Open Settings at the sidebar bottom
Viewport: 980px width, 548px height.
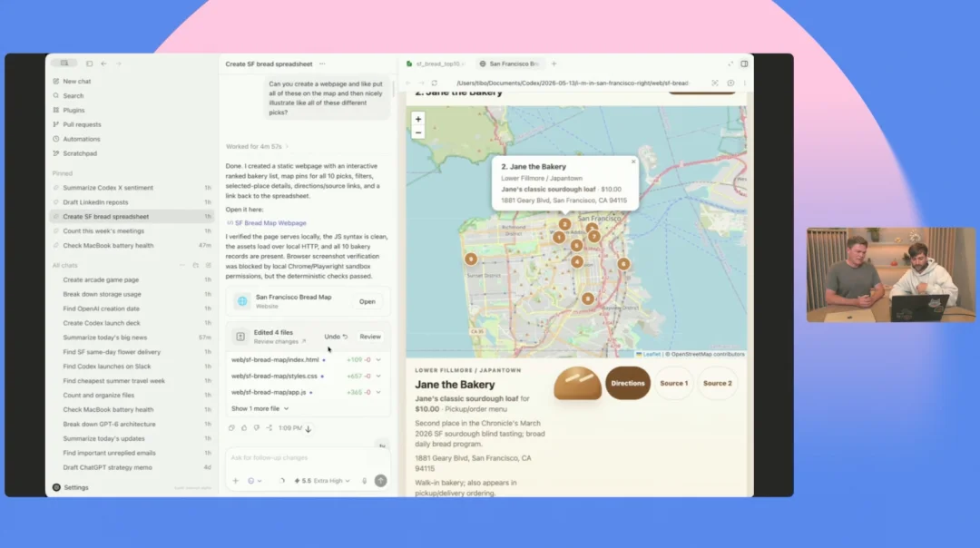click(71, 487)
